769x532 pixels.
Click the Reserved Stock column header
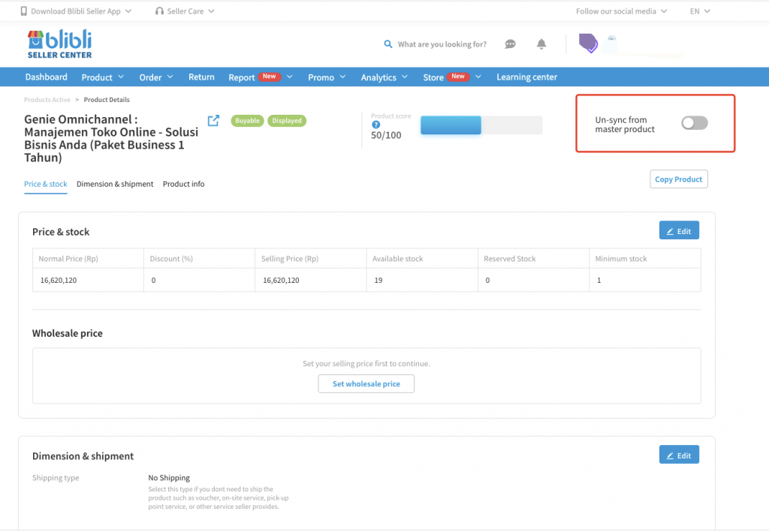click(x=510, y=259)
